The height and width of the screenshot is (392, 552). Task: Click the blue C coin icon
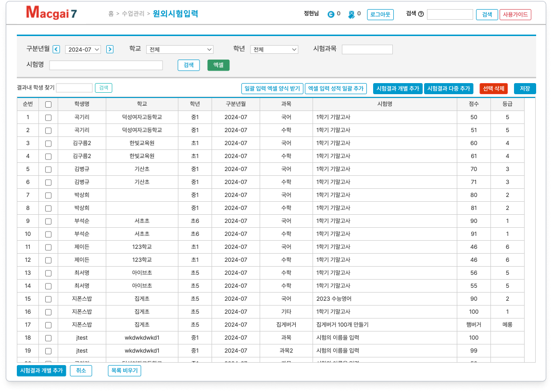click(331, 14)
